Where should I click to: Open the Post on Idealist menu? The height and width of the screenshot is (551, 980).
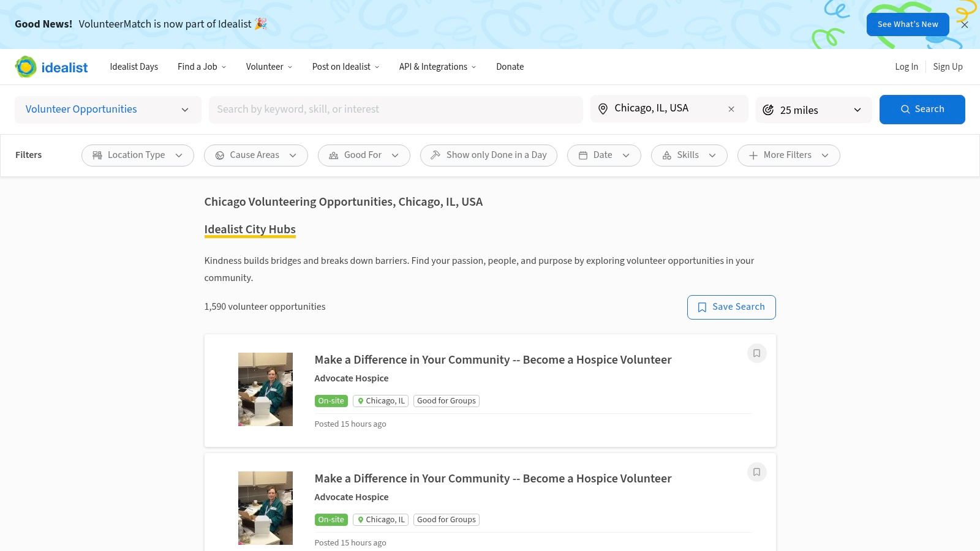346,67
